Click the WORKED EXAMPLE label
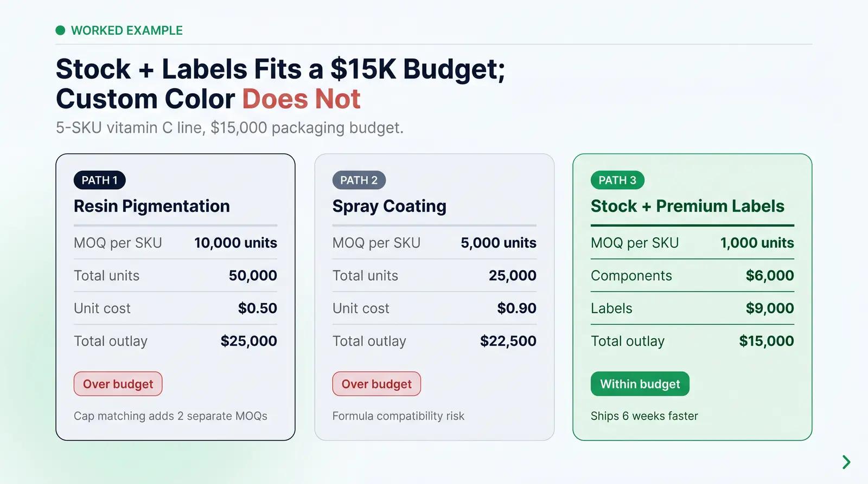The image size is (868, 484). (127, 30)
